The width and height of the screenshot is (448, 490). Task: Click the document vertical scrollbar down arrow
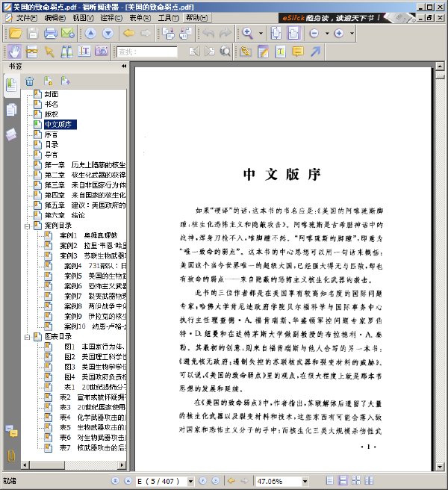coord(440,467)
